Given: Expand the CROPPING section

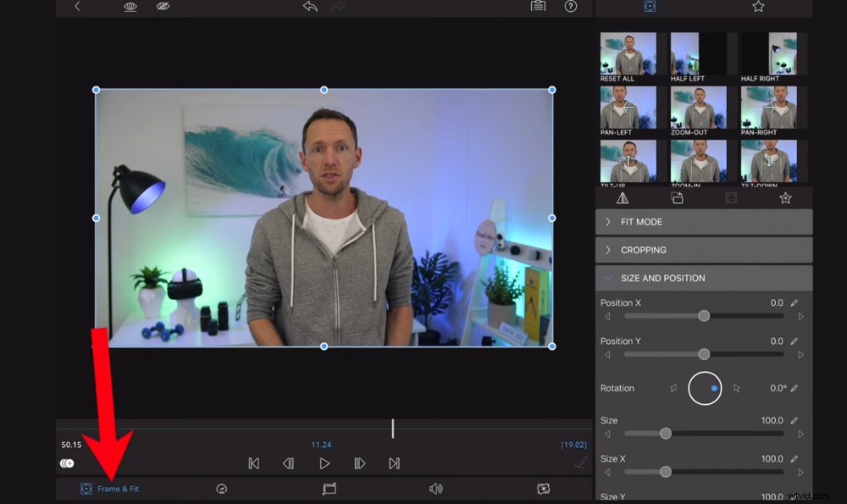Looking at the screenshot, I should point(703,249).
